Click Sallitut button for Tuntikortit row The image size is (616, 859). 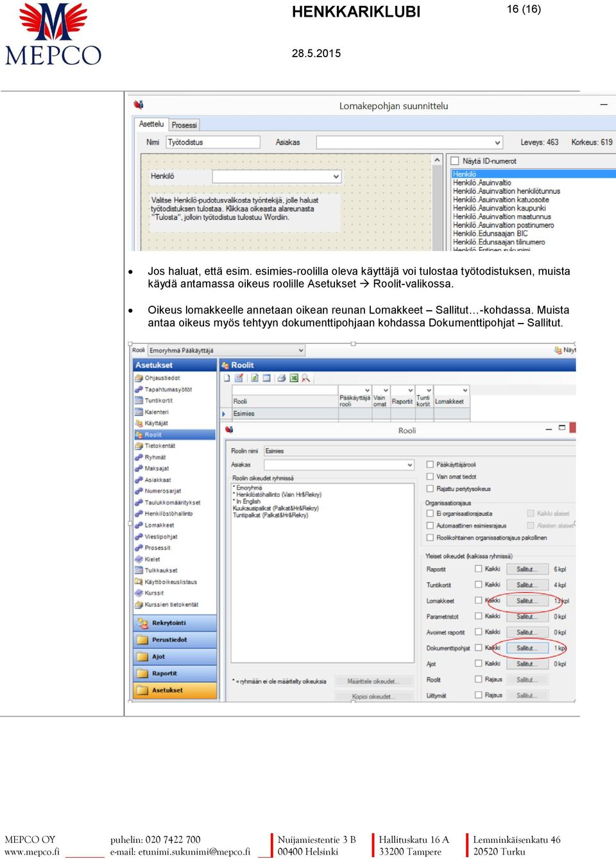pos(526,585)
